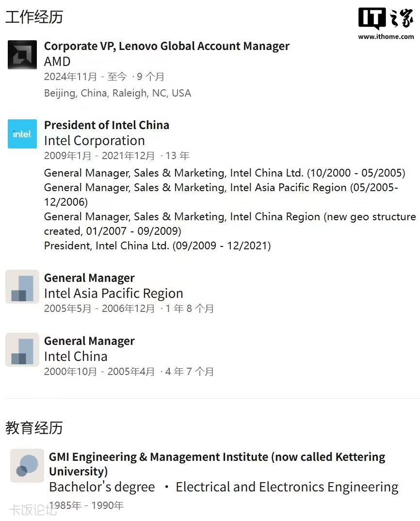Open the President of Intel China title
The height and width of the screenshot is (521, 420).
tap(107, 125)
